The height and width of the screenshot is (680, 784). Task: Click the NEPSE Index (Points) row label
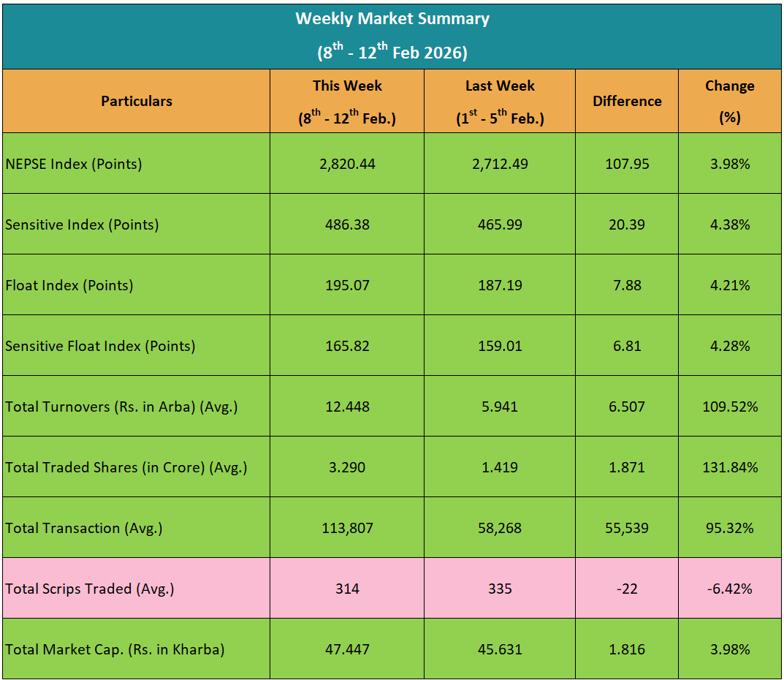(74, 164)
